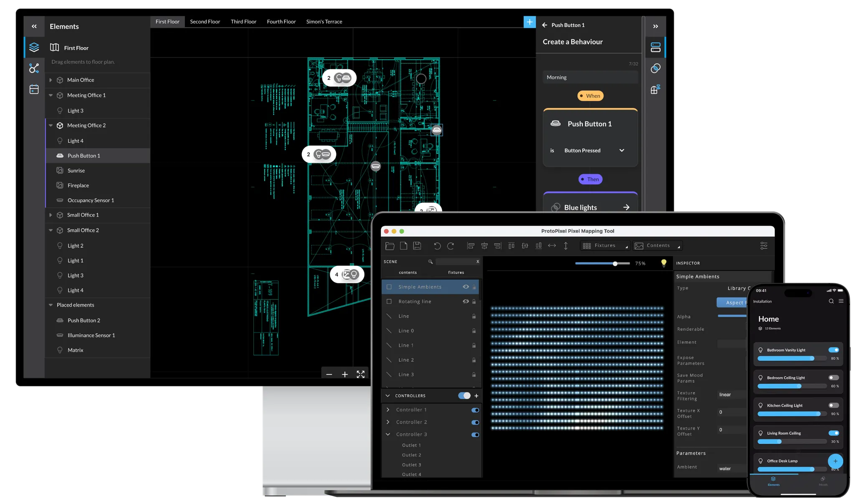Image resolution: width=855 pixels, height=504 pixels.
Task: Check the Rotating line checkbox
Action: 389,301
